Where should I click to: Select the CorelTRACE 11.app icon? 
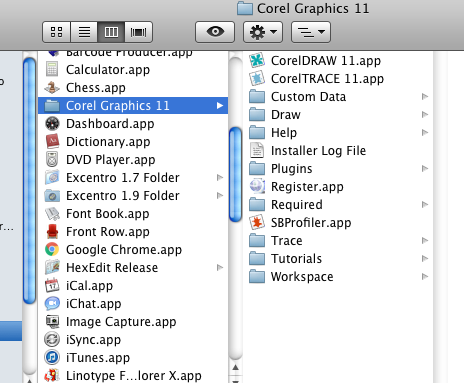click(257, 78)
